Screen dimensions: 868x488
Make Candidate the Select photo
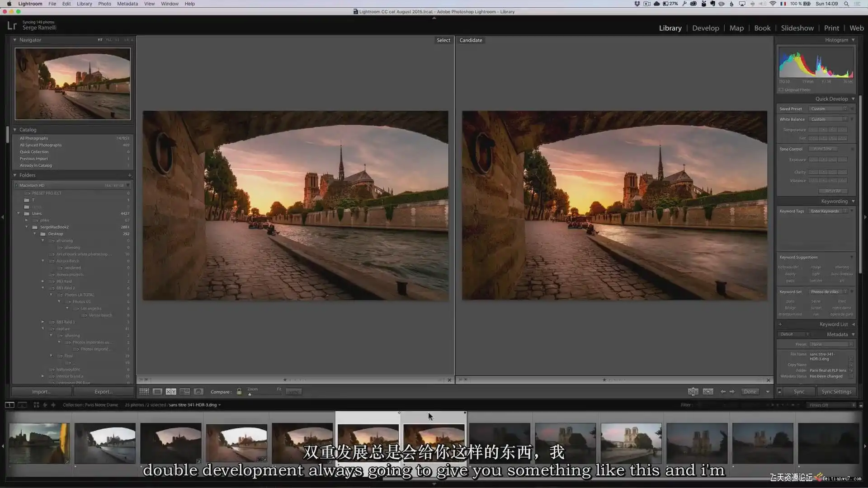(708, 392)
